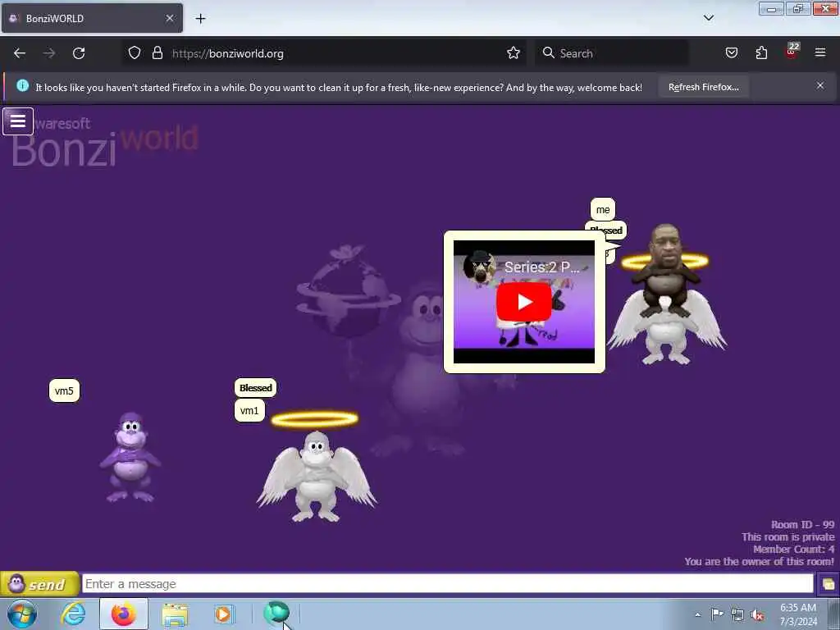Open the Windows Start menu
Screen dimensions: 840x630
[x=22, y=614]
